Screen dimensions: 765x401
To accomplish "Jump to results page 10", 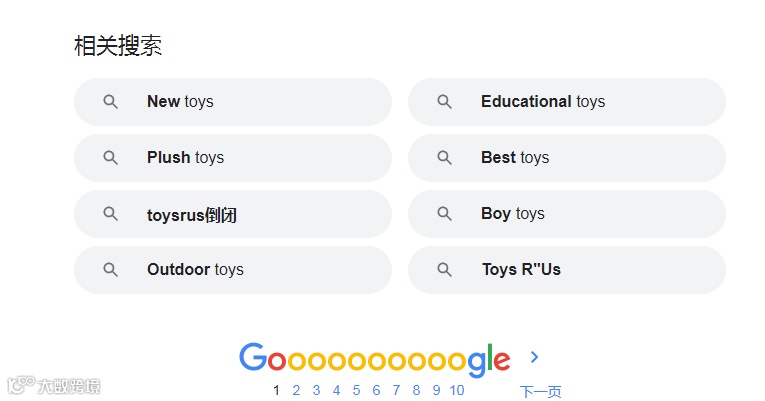I will (457, 390).
